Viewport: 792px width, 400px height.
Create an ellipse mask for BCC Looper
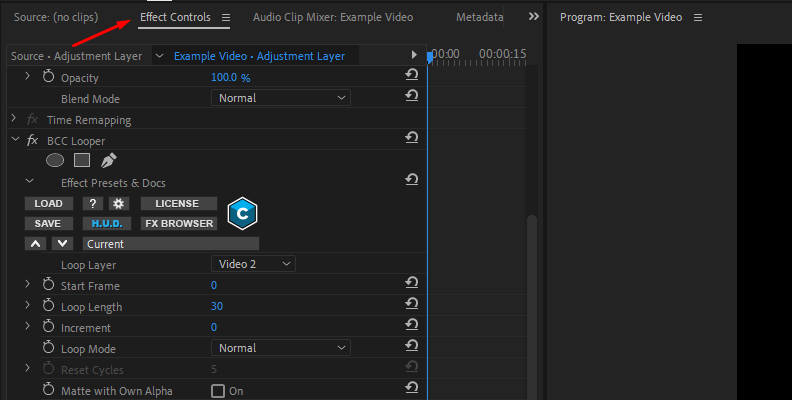55,161
